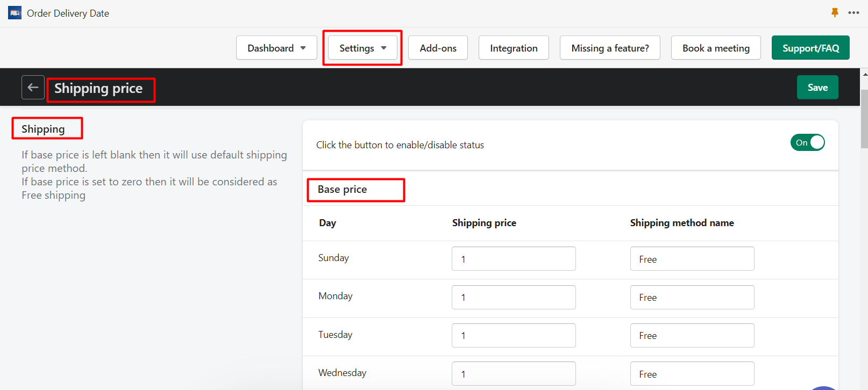868x390 pixels.
Task: Click the Base price heading
Action: pyautogui.click(x=342, y=189)
